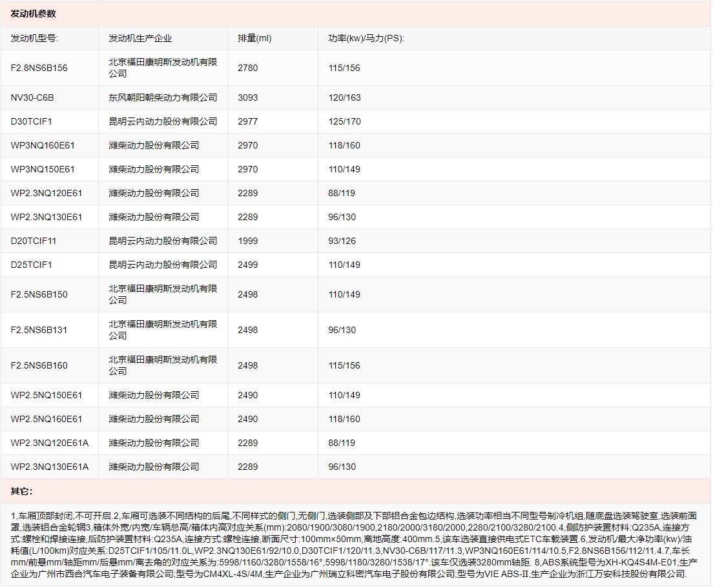The image size is (713, 588).
Task: Click 潍柴动力 in the WP2.5NQ160E61 row
Action: point(154,419)
